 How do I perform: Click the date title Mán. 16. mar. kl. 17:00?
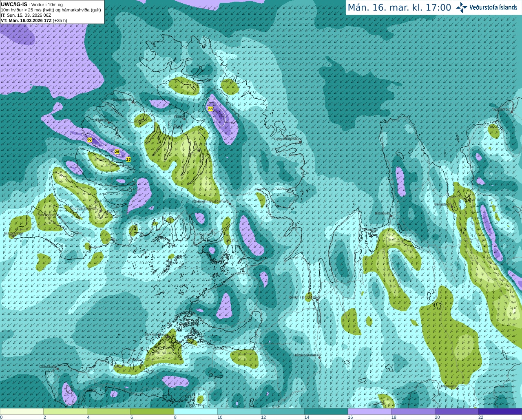click(x=399, y=8)
